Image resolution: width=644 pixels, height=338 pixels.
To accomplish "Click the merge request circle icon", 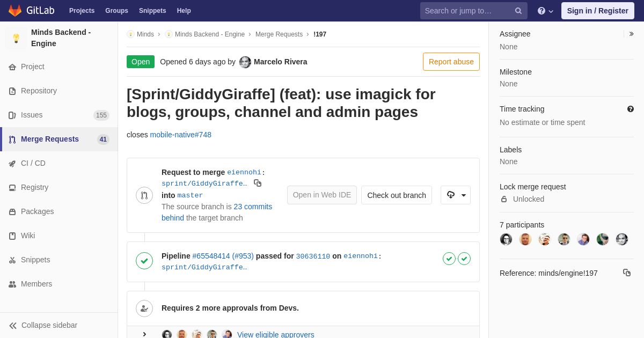I will tap(144, 195).
